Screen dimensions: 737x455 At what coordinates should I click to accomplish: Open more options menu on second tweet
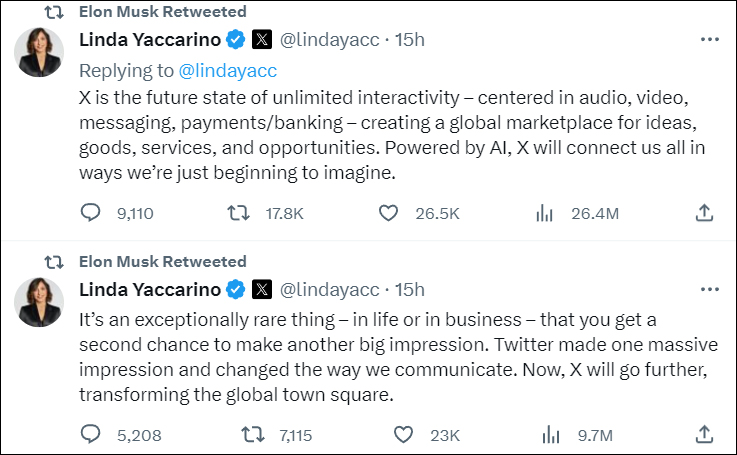710,290
